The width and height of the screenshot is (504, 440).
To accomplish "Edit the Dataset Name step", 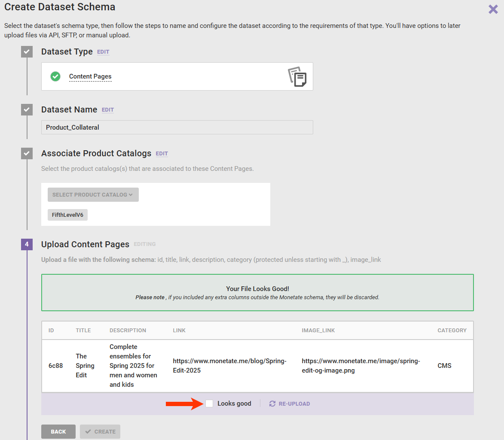I will tap(108, 110).
